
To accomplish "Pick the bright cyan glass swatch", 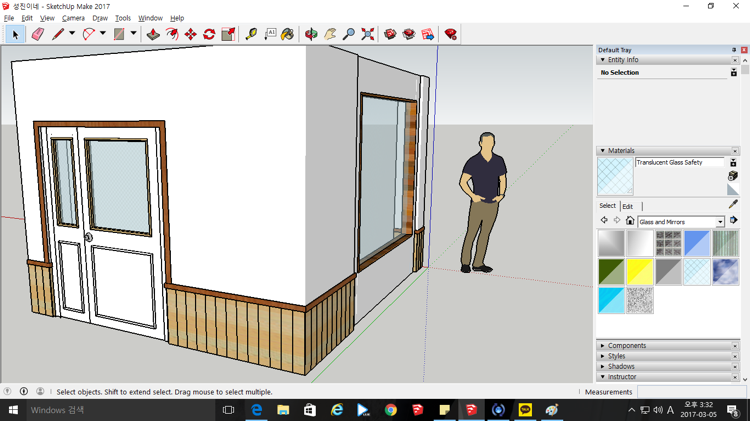I will 611,300.
